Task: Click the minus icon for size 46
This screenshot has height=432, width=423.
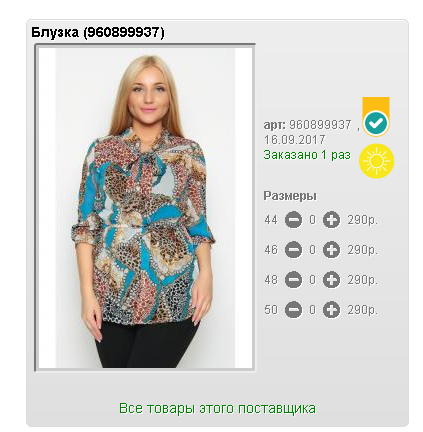Action: click(x=293, y=250)
